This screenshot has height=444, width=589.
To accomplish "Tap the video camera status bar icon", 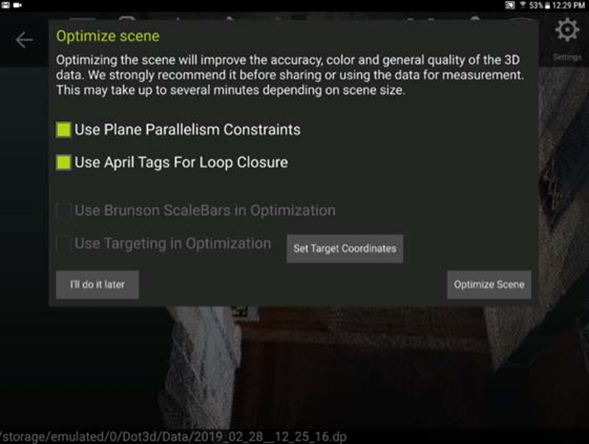I will coord(18,5).
